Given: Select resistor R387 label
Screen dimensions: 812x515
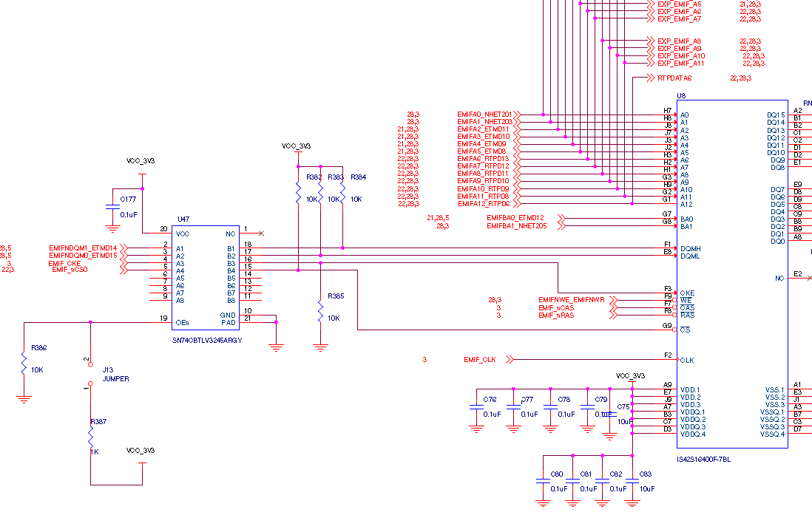Looking at the screenshot, I should [x=98, y=422].
